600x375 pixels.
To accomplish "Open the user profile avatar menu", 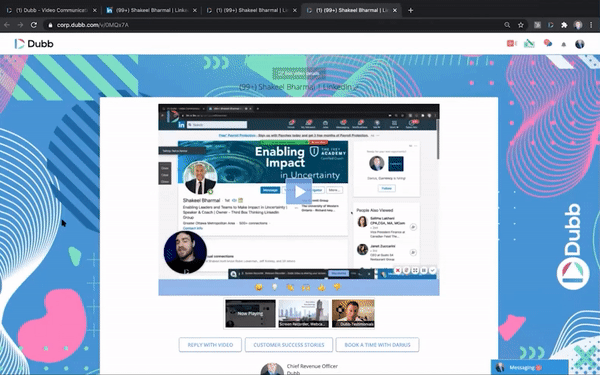I will pos(580,44).
